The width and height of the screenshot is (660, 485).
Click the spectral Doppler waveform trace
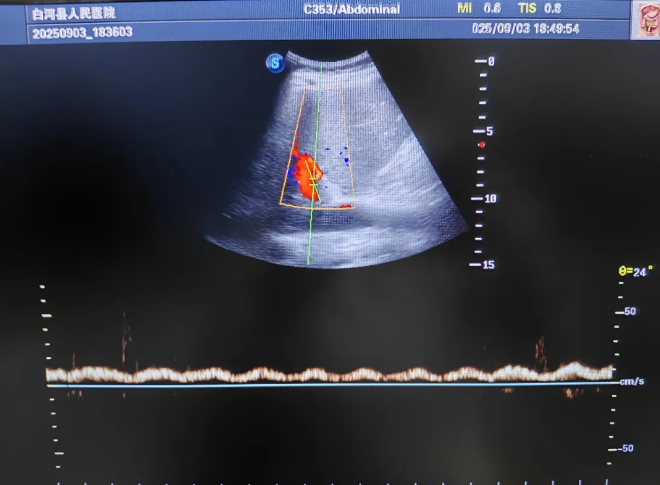tap(330, 374)
